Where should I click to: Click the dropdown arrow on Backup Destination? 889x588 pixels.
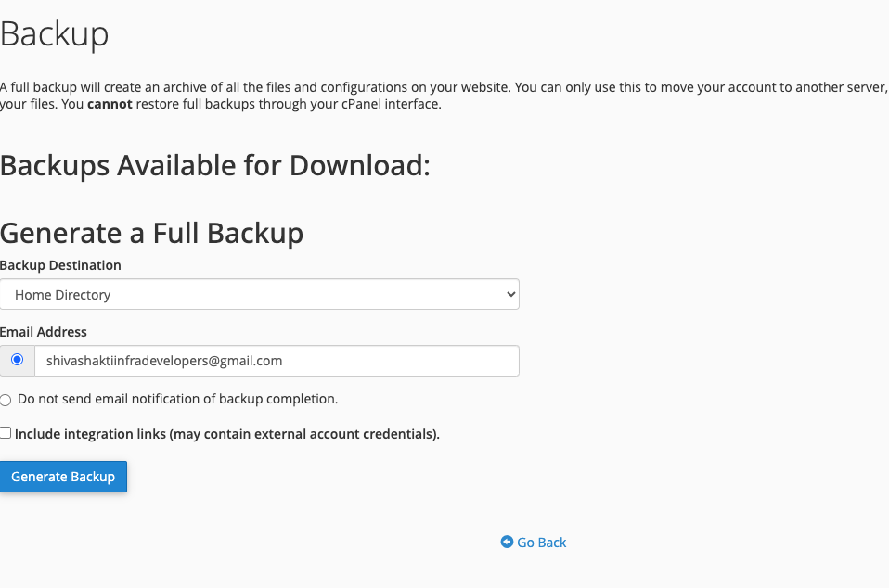click(509, 295)
